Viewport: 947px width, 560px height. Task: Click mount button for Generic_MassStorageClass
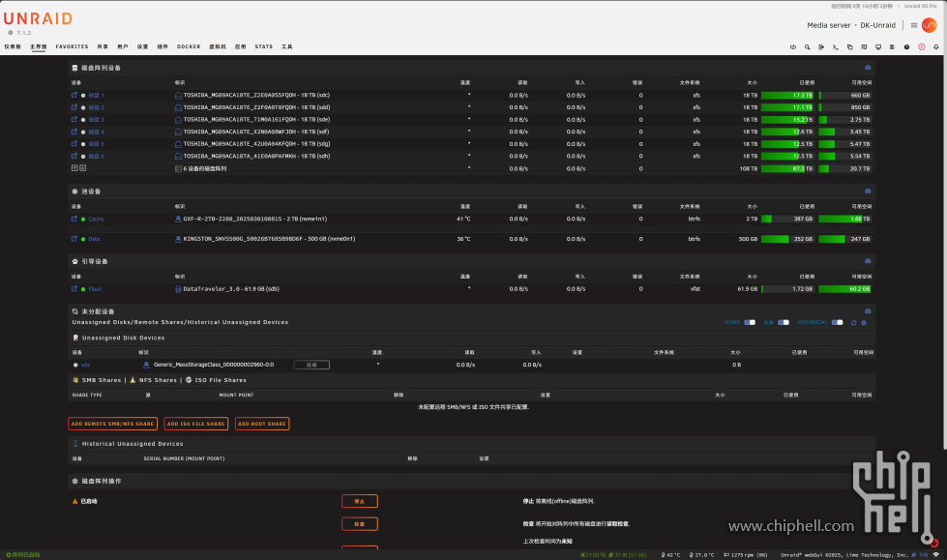click(311, 365)
